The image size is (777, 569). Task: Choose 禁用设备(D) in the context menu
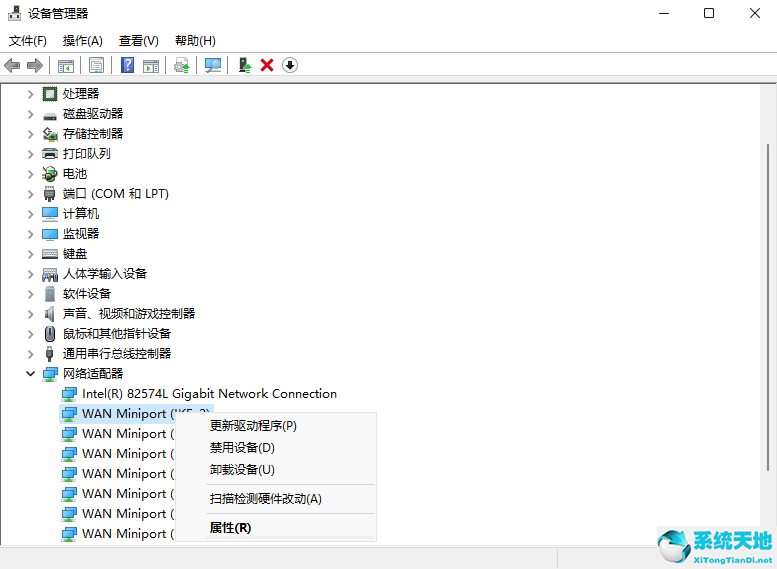point(276,448)
